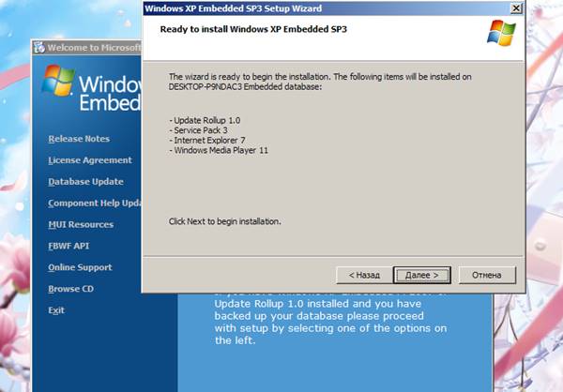Click the Далее > button to begin installation

(422, 276)
